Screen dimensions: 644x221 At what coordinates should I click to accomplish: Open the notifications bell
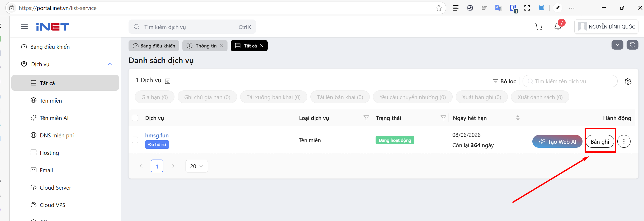(557, 27)
